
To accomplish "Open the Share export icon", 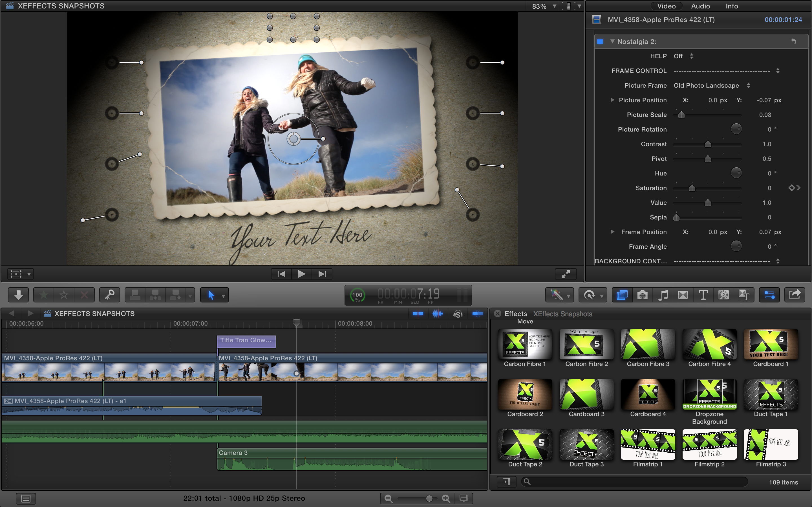I will 794,295.
